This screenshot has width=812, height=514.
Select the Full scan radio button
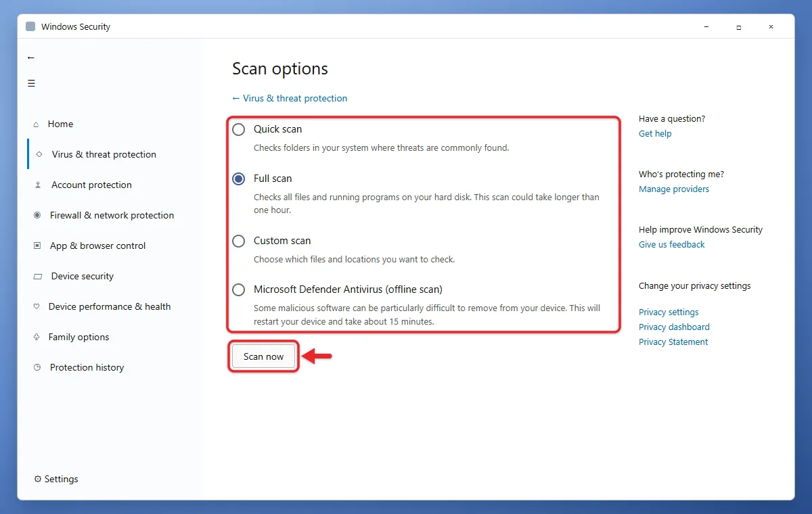click(238, 179)
